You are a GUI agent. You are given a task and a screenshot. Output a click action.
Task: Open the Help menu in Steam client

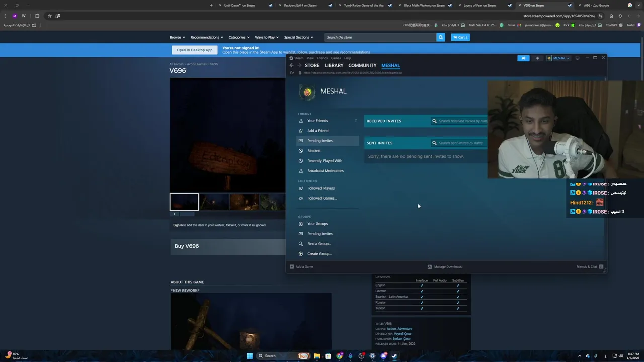point(347,58)
